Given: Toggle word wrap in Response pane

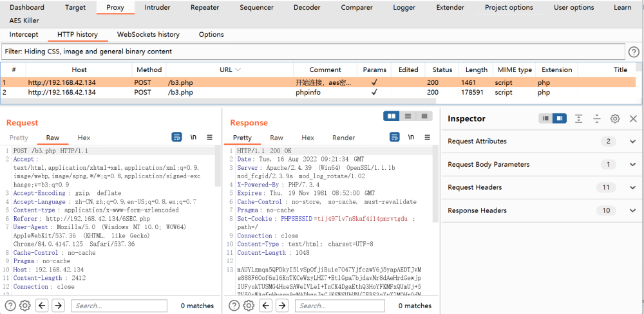Looking at the screenshot, I should pos(395,137).
